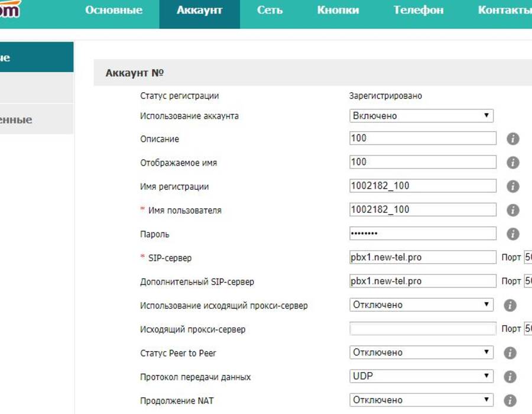Image resolution: width=532 pixels, height=414 pixels.
Task: Open the Использование аккаунта dropdown
Action: pos(421,116)
